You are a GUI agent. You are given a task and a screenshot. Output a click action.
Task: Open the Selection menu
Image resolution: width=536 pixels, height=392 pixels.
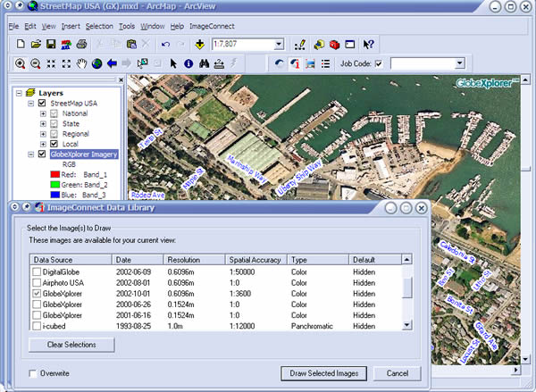coord(99,26)
